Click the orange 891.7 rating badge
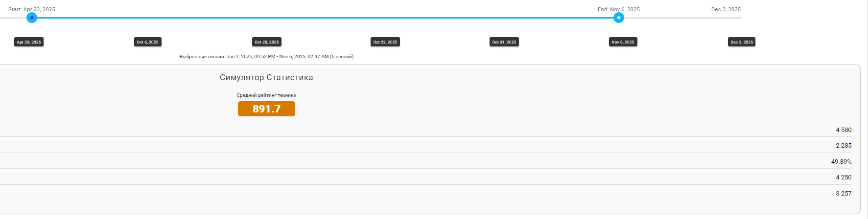Image resolution: width=868 pixels, height=219 pixels. [x=266, y=109]
